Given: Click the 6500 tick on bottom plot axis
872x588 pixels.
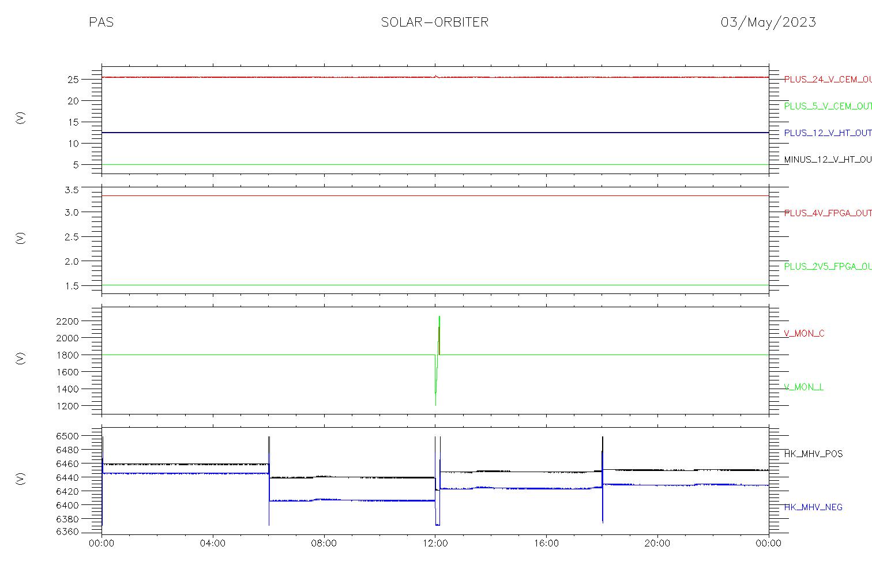Looking at the screenshot, I should [67, 436].
